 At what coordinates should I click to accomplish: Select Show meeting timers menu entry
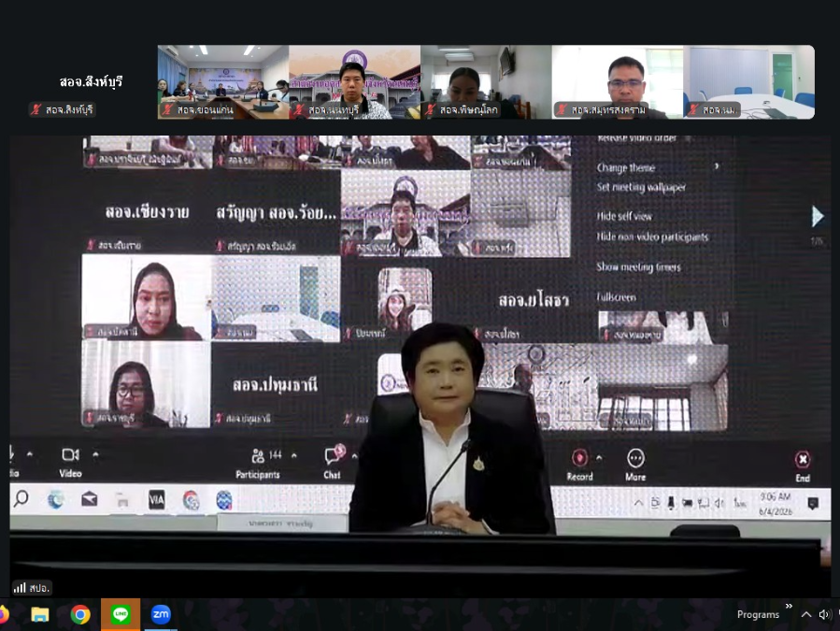tap(638, 267)
